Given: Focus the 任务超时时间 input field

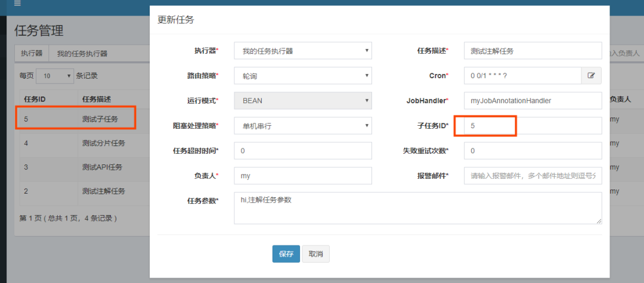Looking at the screenshot, I should click(303, 151).
